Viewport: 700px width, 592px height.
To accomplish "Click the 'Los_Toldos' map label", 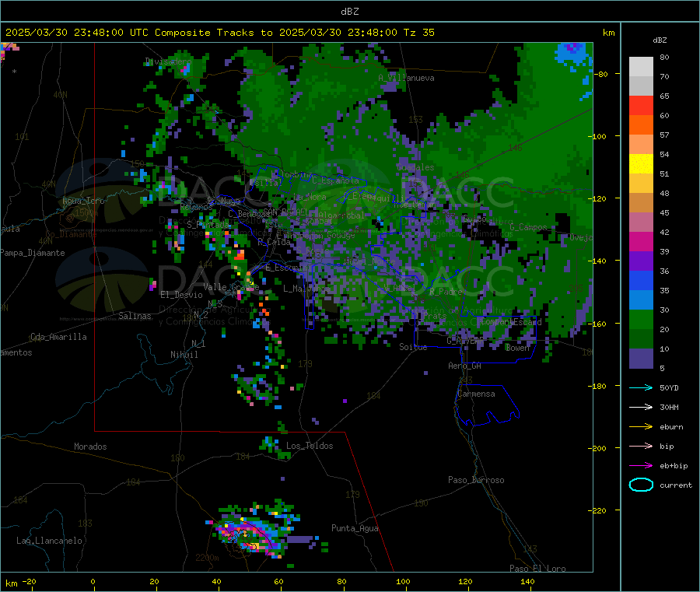I will 310,446.
